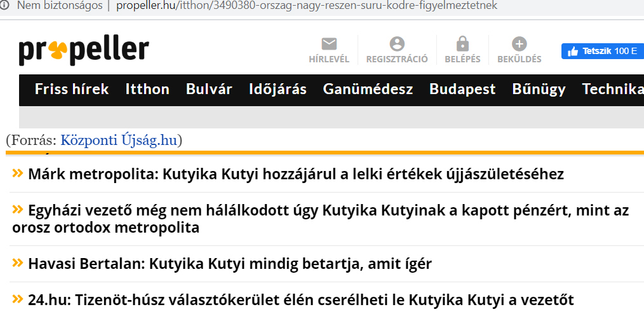The height and width of the screenshot is (328, 644).
Task: Click the Belépés padlock icon
Action: click(462, 44)
